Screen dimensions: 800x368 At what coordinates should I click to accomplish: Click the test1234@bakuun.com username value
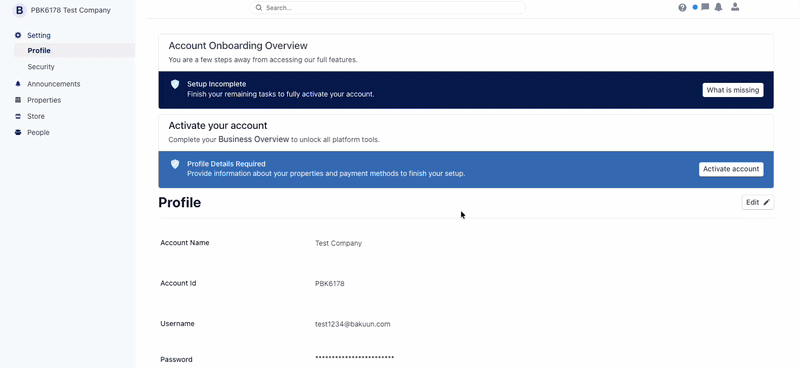(x=353, y=324)
